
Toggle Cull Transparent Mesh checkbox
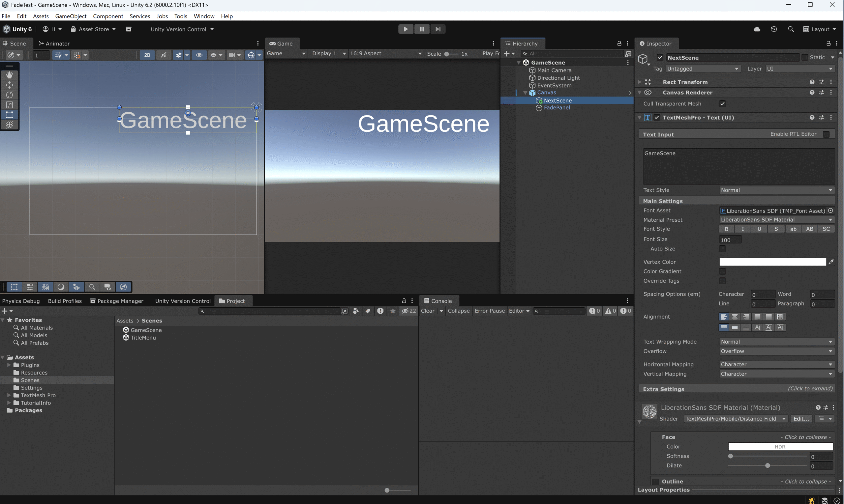coord(722,103)
